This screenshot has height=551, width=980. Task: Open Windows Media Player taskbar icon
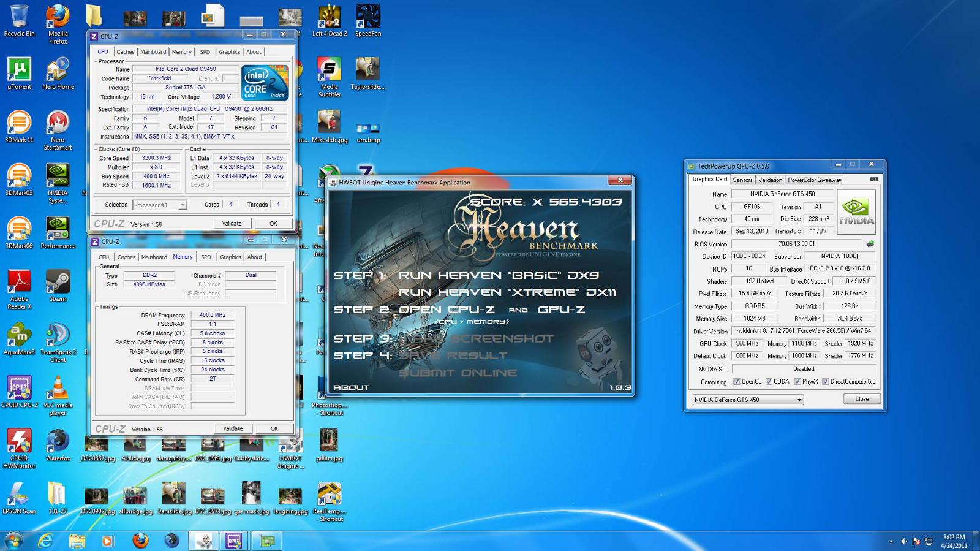107,541
